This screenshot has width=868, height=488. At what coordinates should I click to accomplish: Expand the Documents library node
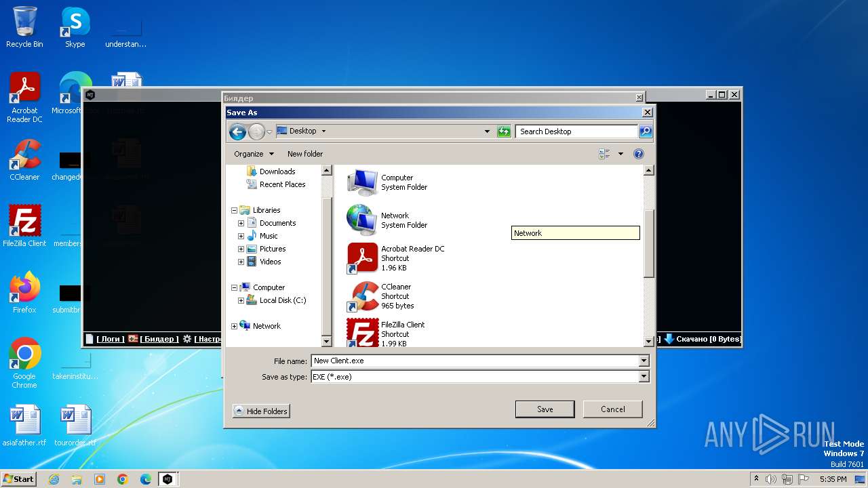(x=241, y=223)
